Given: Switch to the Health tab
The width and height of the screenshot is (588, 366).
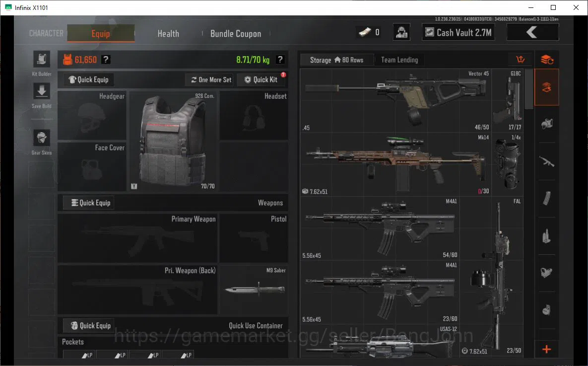Looking at the screenshot, I should tap(168, 33).
